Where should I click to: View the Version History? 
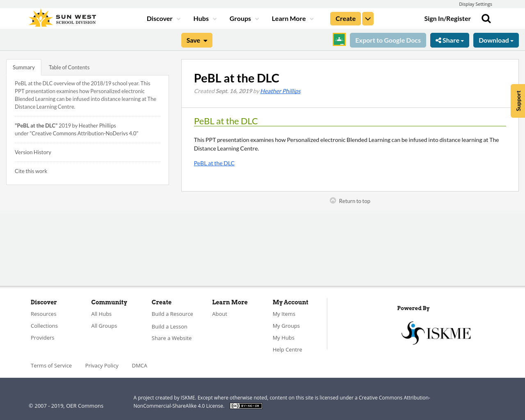(33, 151)
